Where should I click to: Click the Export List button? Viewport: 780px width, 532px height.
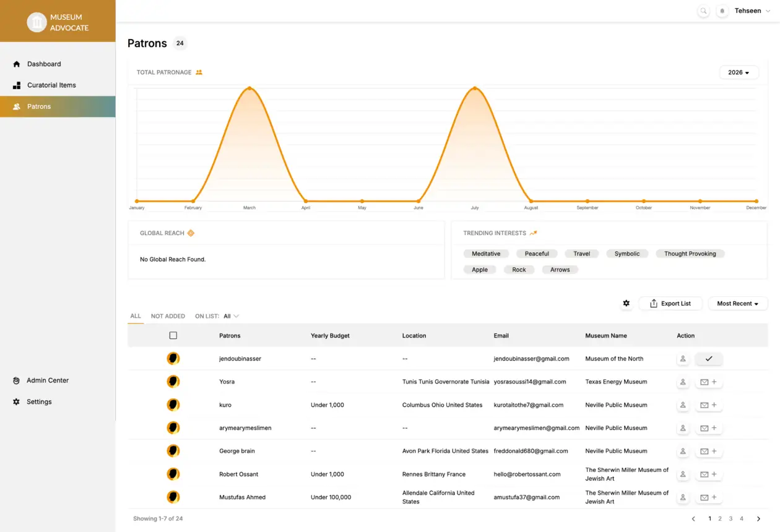670,304
